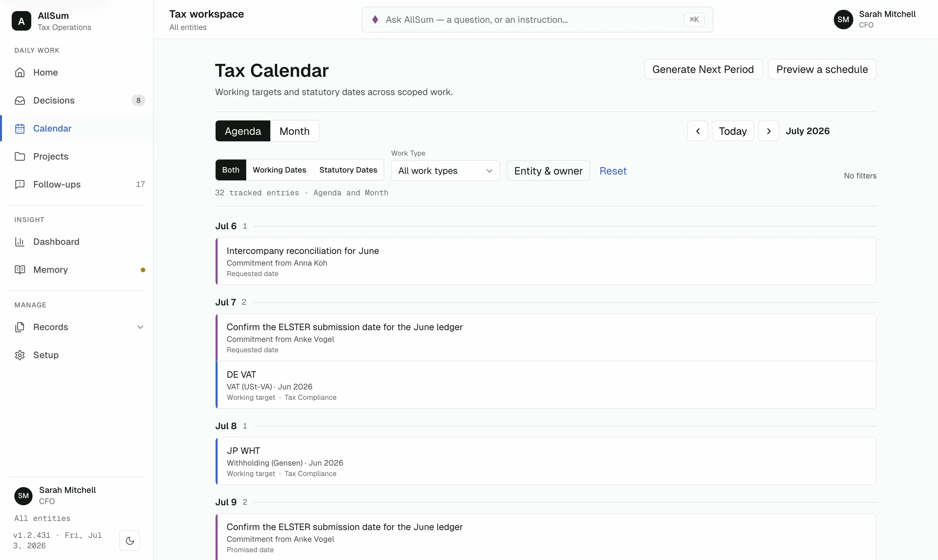Screen dimensions: 938x560
Task: Open the Follow-ups message icon
Action: tap(20, 184)
